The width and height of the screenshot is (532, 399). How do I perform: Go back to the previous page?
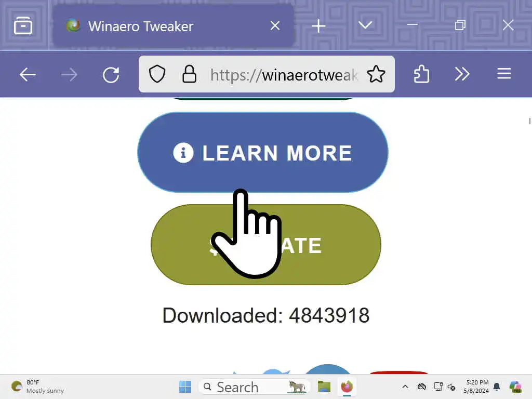tap(28, 74)
